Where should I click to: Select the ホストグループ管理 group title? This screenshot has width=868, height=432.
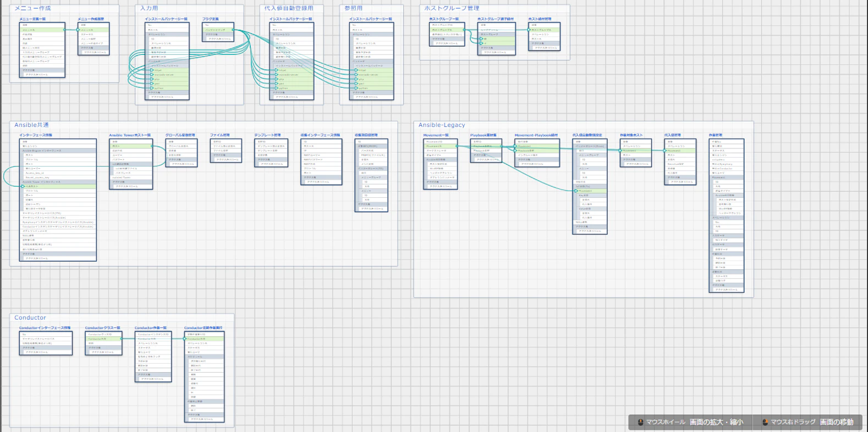pyautogui.click(x=452, y=8)
